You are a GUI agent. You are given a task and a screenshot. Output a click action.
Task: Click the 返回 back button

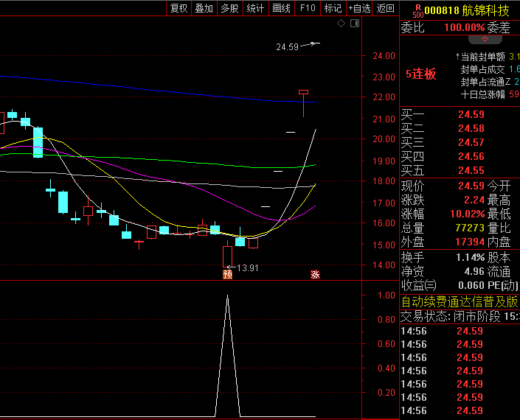(x=385, y=8)
